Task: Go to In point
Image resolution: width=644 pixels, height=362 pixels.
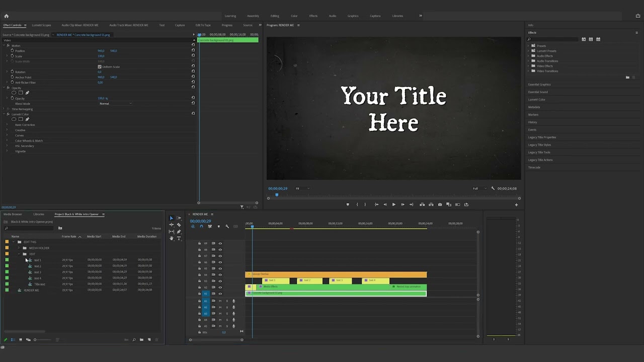Action: pos(376,205)
